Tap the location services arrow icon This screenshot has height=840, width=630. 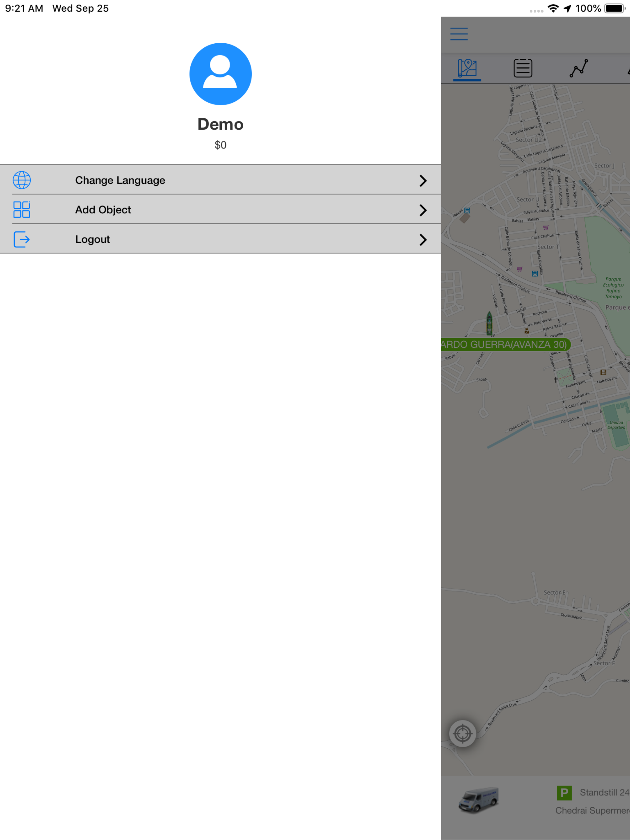(x=567, y=8)
